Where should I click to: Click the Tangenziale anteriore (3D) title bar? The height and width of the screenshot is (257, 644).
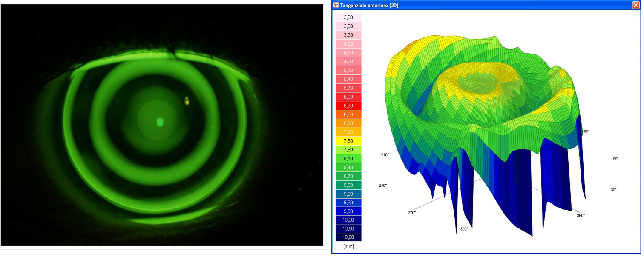[469, 5]
